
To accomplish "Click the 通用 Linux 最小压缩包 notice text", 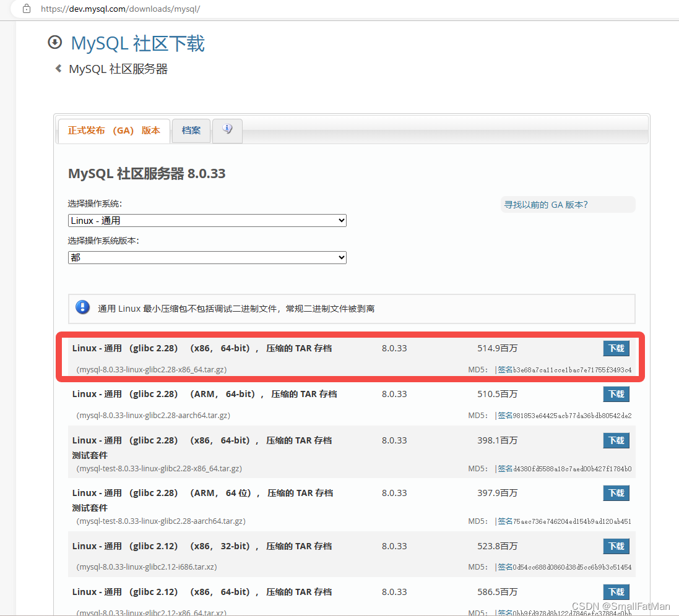I will coord(236,309).
